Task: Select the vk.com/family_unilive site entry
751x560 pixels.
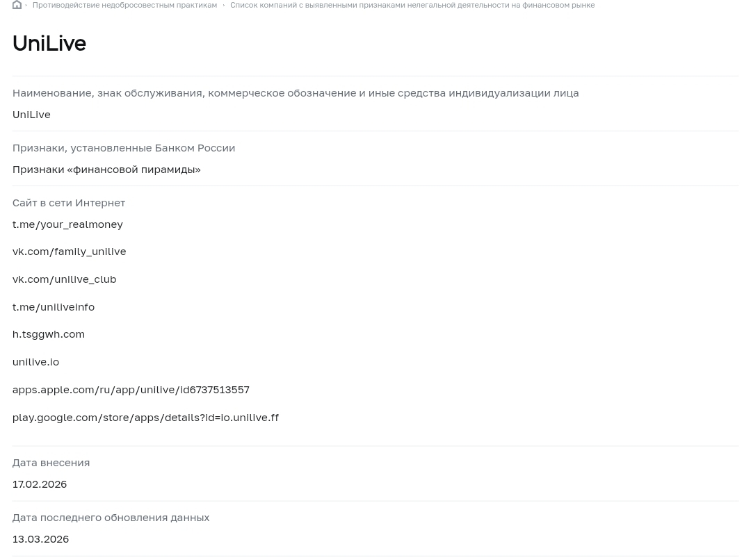Action: [x=70, y=252]
